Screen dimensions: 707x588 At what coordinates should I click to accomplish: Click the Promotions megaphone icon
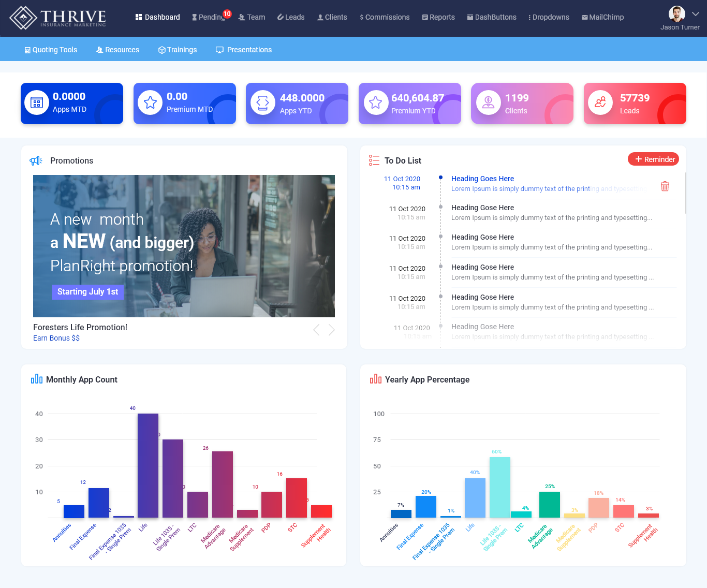pyautogui.click(x=36, y=161)
